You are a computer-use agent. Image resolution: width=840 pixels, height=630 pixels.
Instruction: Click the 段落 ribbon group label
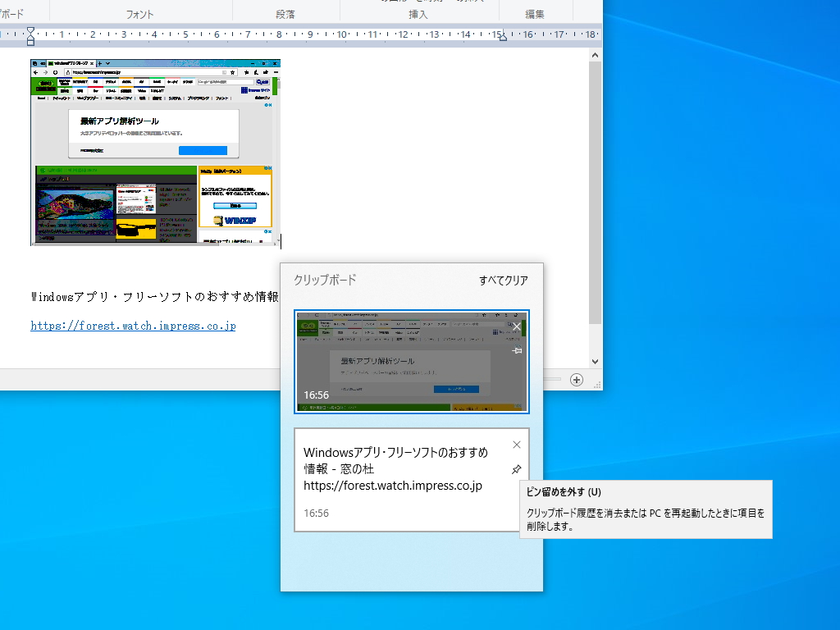point(286,13)
